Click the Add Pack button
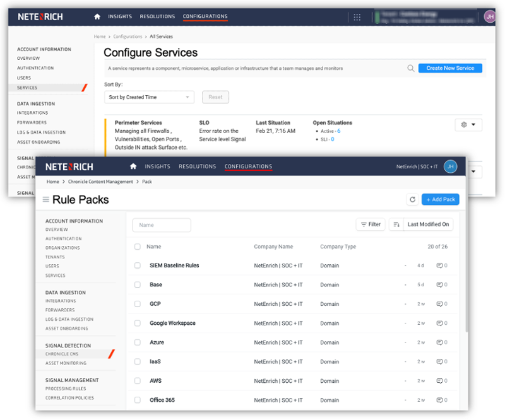Image resolution: width=505 pixels, height=420 pixels. (440, 199)
